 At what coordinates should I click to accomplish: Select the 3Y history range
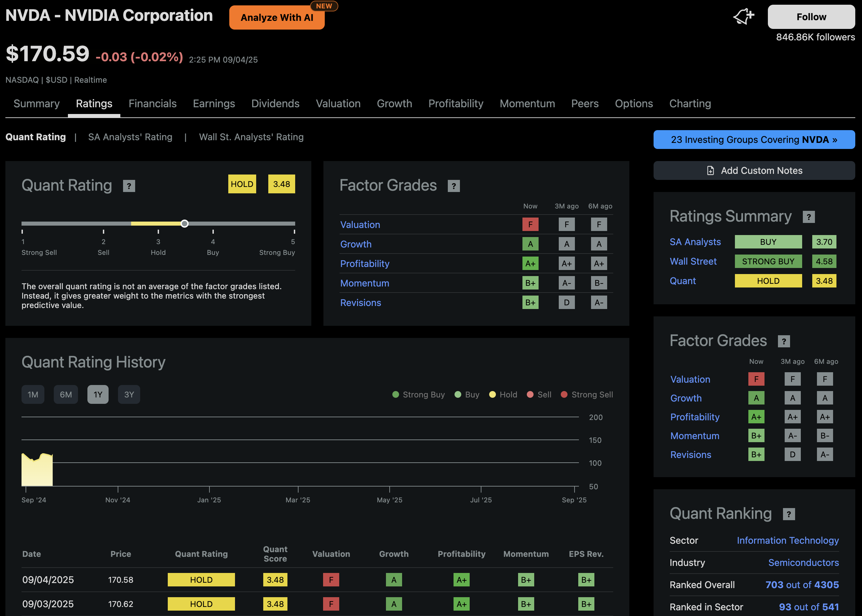(129, 394)
